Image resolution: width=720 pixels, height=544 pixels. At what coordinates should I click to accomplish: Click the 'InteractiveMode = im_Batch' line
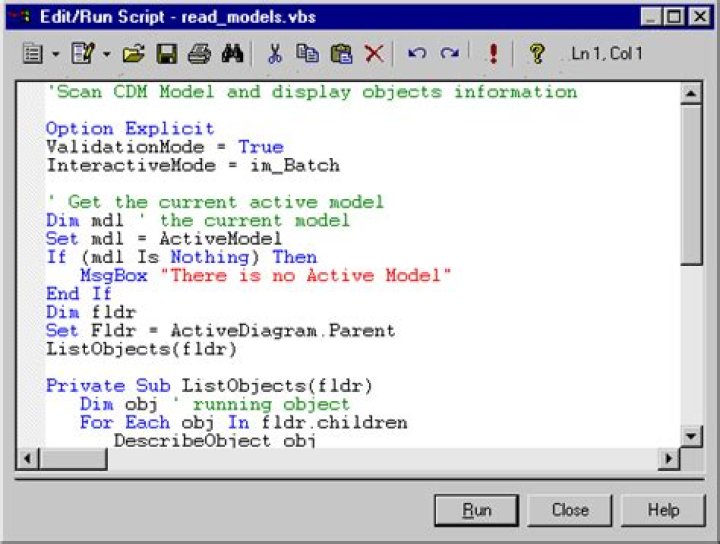click(x=193, y=165)
